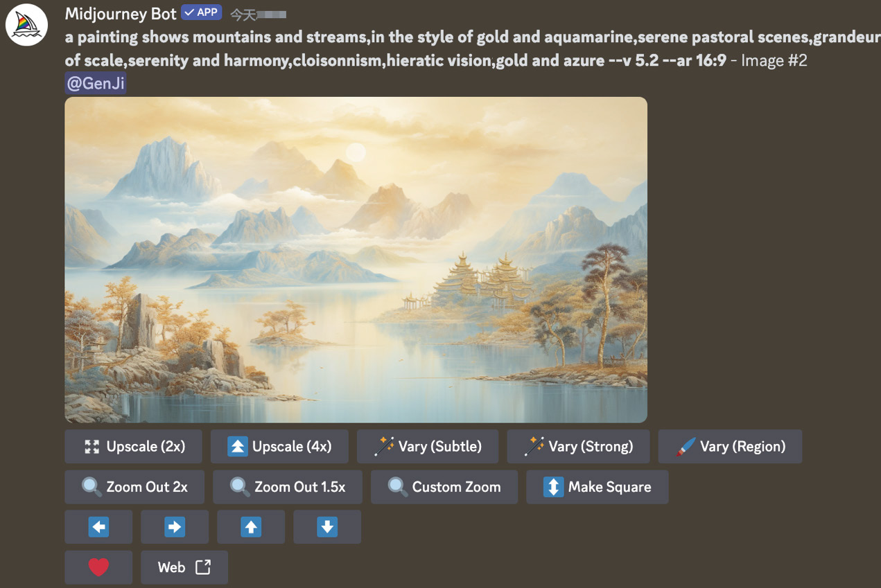Click the @GenJi user mention
This screenshot has height=588, width=881.
click(96, 83)
